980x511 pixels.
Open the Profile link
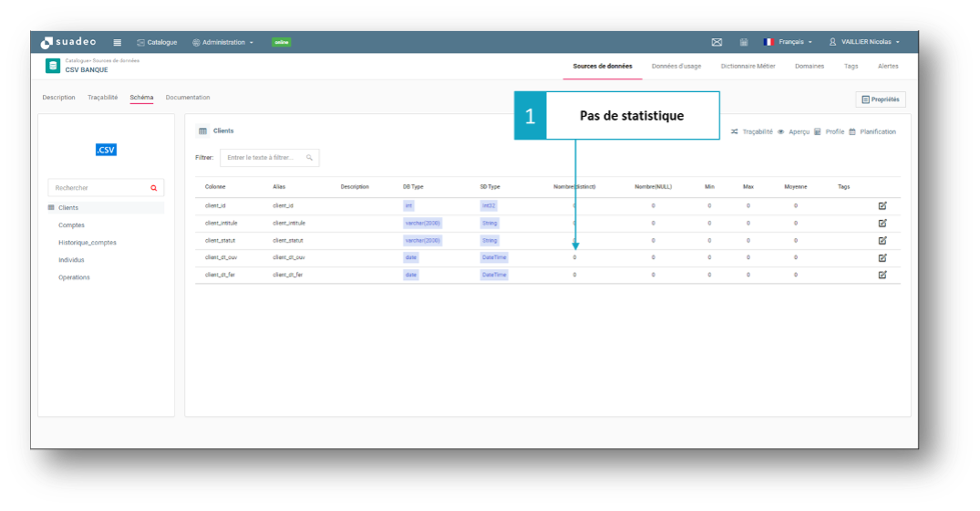(x=830, y=132)
